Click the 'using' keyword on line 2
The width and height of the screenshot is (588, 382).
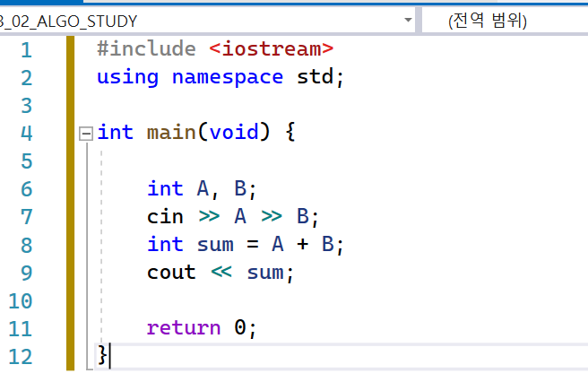(127, 78)
